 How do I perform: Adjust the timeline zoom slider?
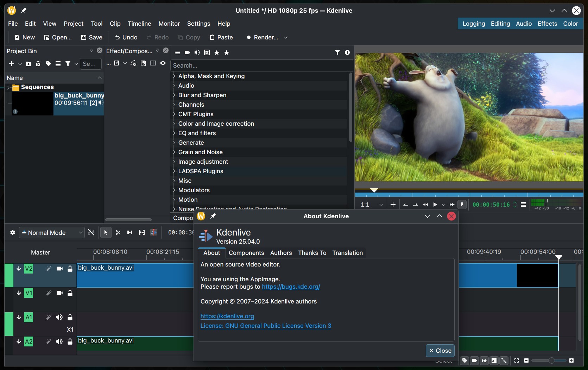549,360
